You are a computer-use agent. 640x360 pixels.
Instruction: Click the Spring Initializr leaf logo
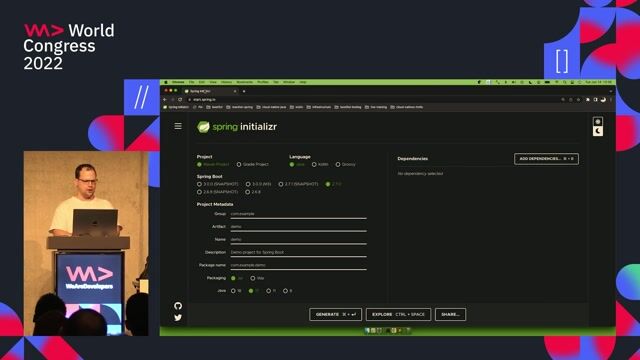point(203,127)
